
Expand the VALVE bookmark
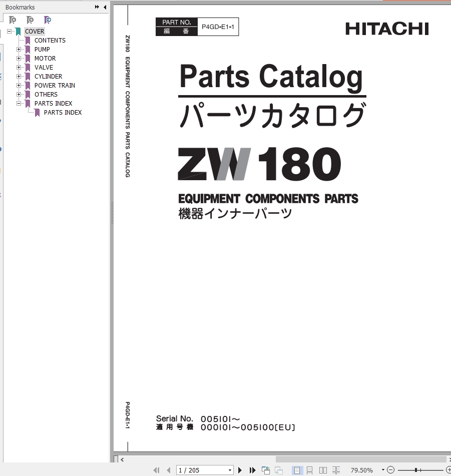(x=19, y=68)
